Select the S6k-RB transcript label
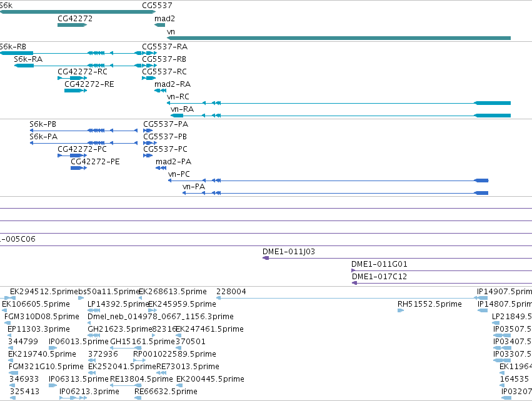 click(13, 46)
